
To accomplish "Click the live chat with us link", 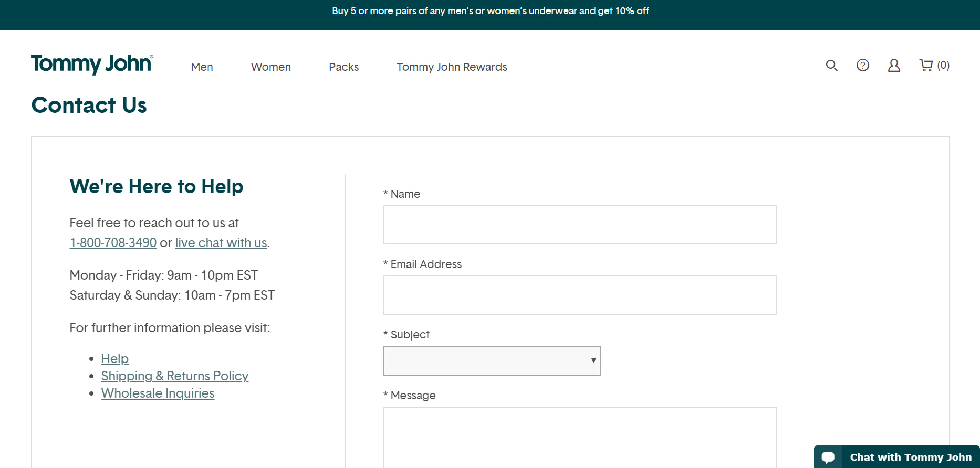I will (x=221, y=243).
